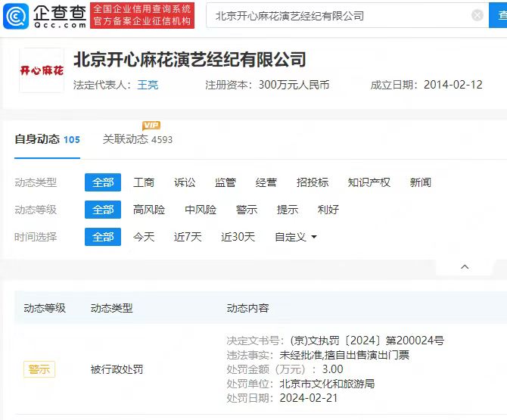This screenshot has height=420, width=507.
Task: Filter dynamic type by 知识产权
Action: pyautogui.click(x=369, y=182)
